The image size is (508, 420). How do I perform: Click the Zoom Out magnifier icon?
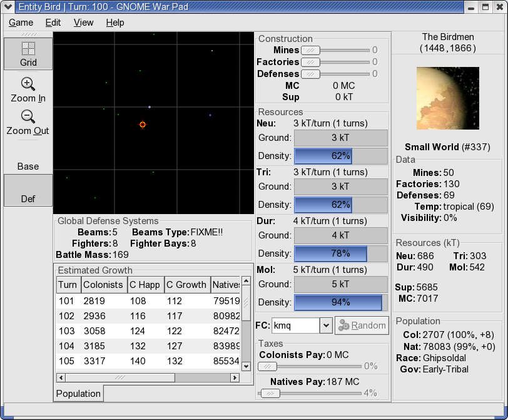28,116
